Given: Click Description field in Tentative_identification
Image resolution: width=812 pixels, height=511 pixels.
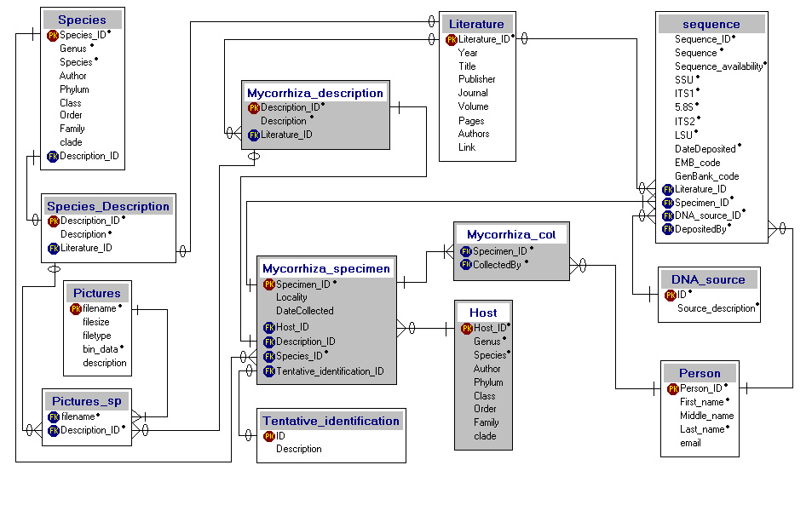Looking at the screenshot, I should click(x=299, y=450).
